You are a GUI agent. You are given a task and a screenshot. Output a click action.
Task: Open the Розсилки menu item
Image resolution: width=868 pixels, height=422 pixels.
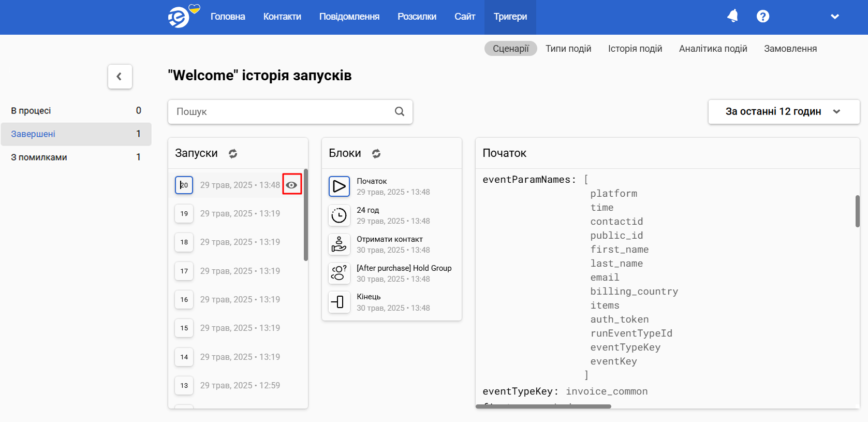(417, 17)
